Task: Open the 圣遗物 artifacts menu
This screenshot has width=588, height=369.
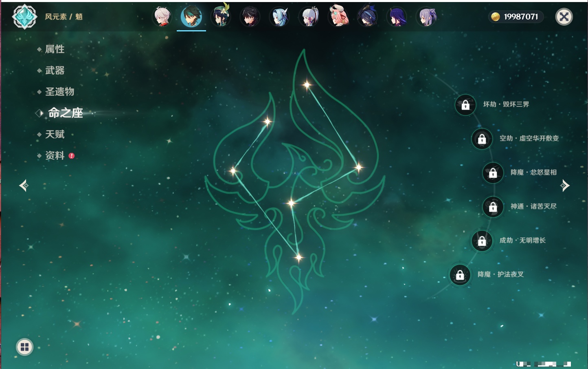Action: [x=59, y=92]
